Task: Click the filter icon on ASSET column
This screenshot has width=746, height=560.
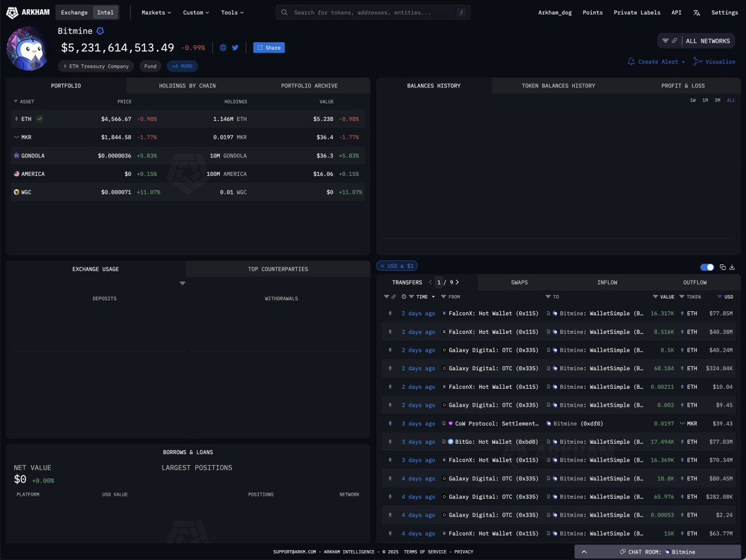Action: point(16,102)
